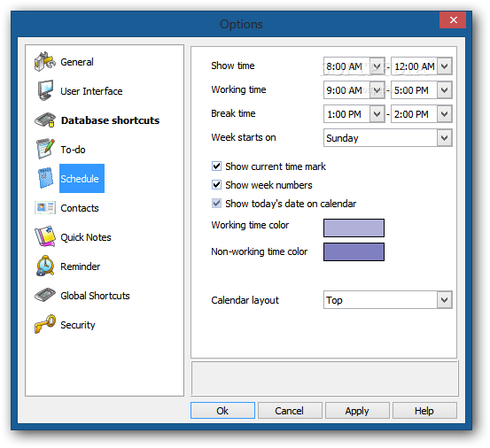
Task: Disable Show week numbers checkbox
Action: click(216, 184)
